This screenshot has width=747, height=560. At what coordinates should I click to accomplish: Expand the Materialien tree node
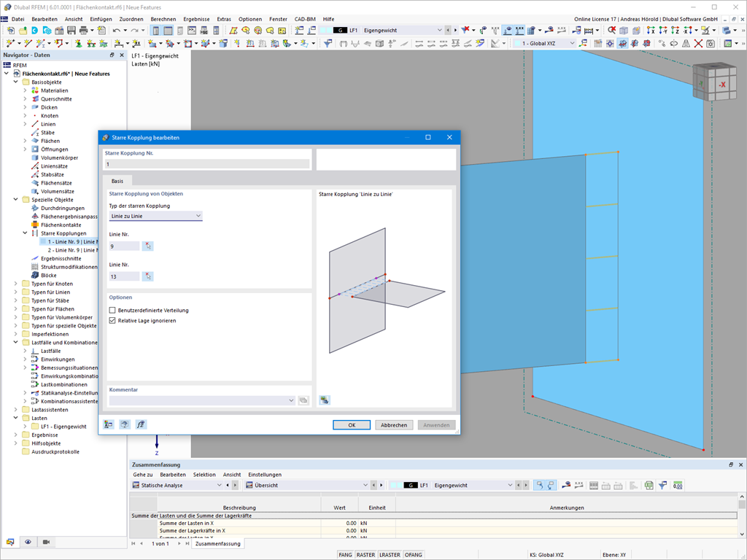[x=25, y=90]
